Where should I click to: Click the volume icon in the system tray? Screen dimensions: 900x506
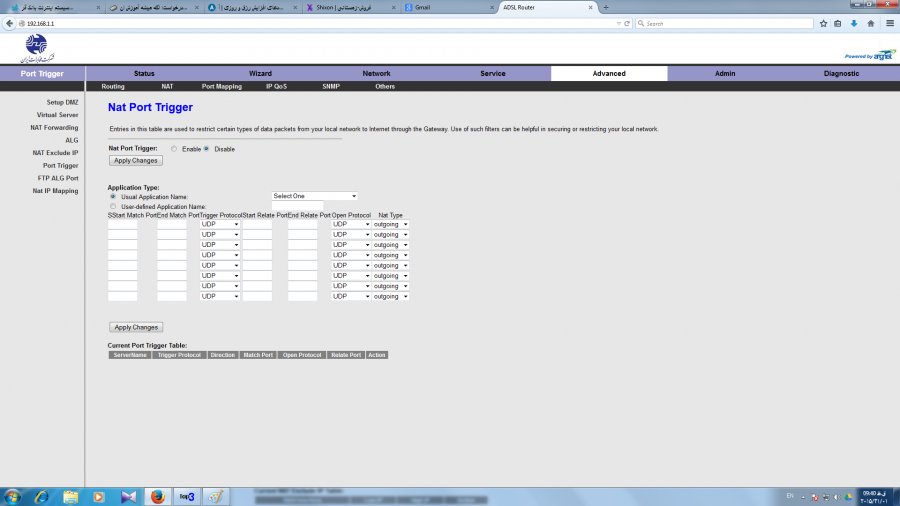(837, 497)
